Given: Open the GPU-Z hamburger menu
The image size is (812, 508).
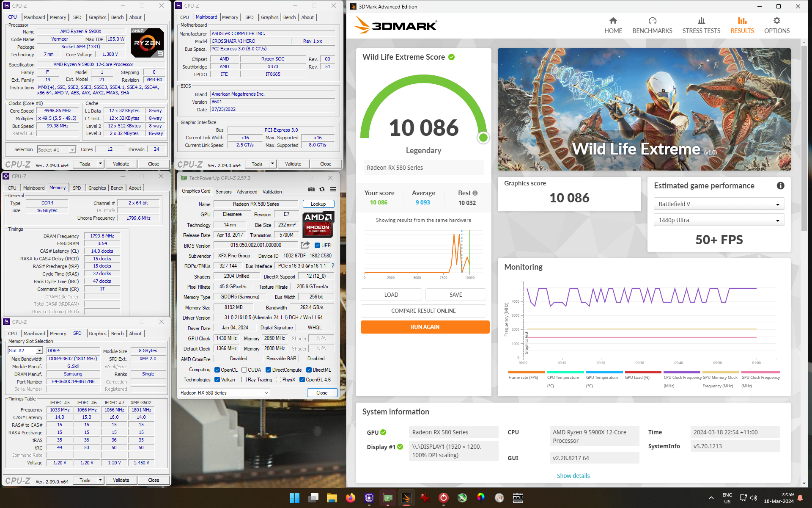Looking at the screenshot, I should pyautogui.click(x=333, y=189).
